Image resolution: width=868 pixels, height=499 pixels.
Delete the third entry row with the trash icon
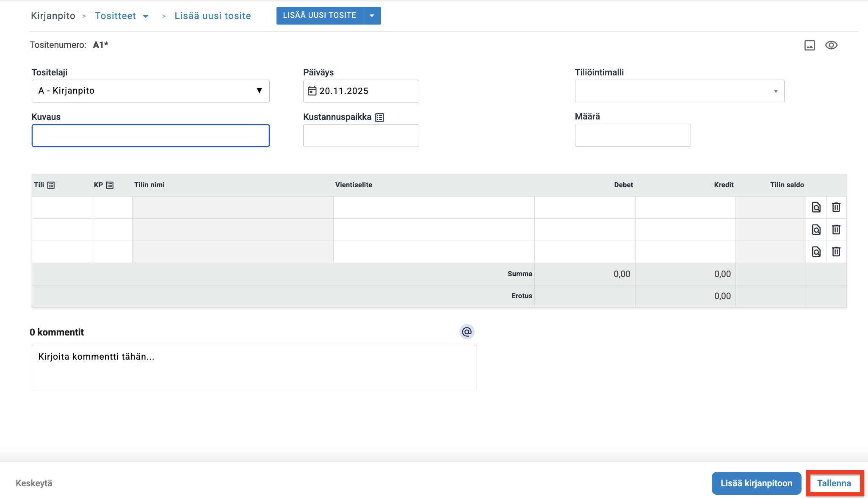(x=836, y=252)
